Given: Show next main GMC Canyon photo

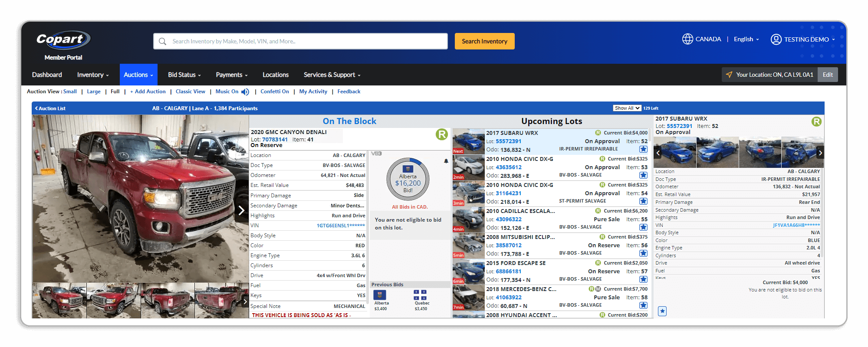Looking at the screenshot, I should [x=241, y=210].
